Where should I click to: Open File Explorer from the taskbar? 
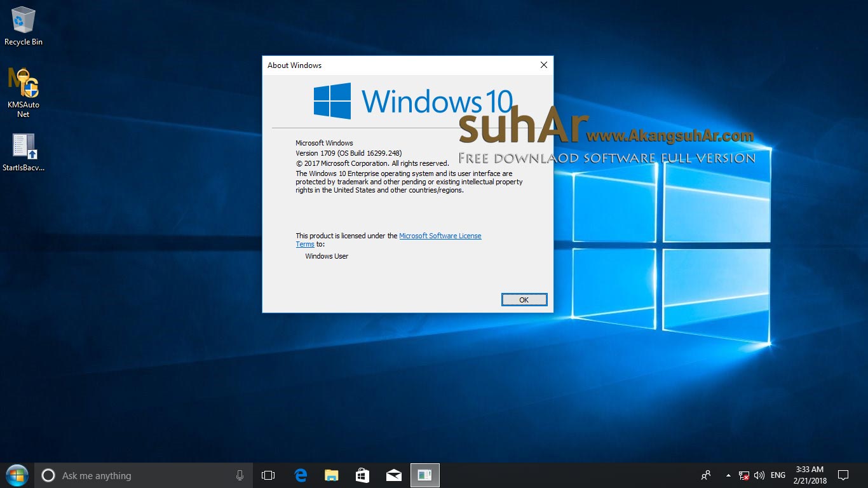[332, 475]
